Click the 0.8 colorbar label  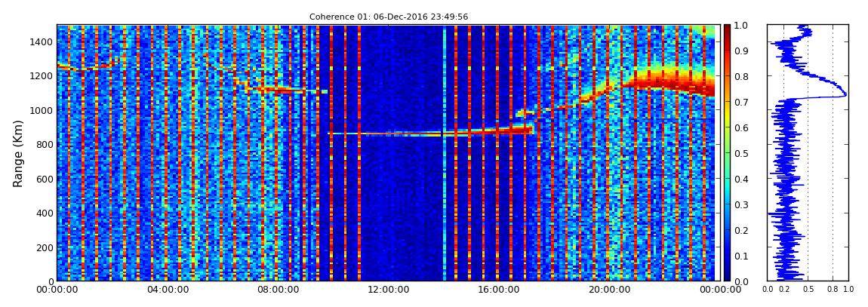(x=741, y=76)
